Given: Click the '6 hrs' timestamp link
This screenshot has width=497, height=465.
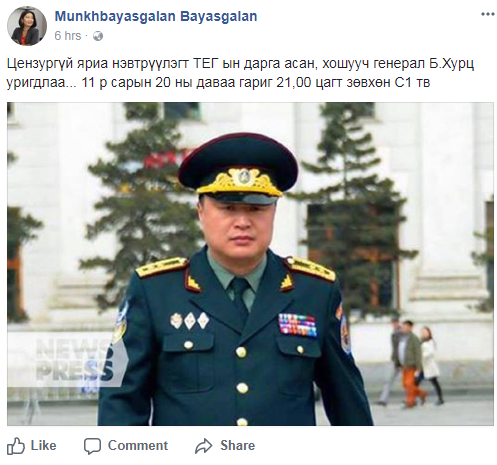Looking at the screenshot, I should (x=68, y=36).
